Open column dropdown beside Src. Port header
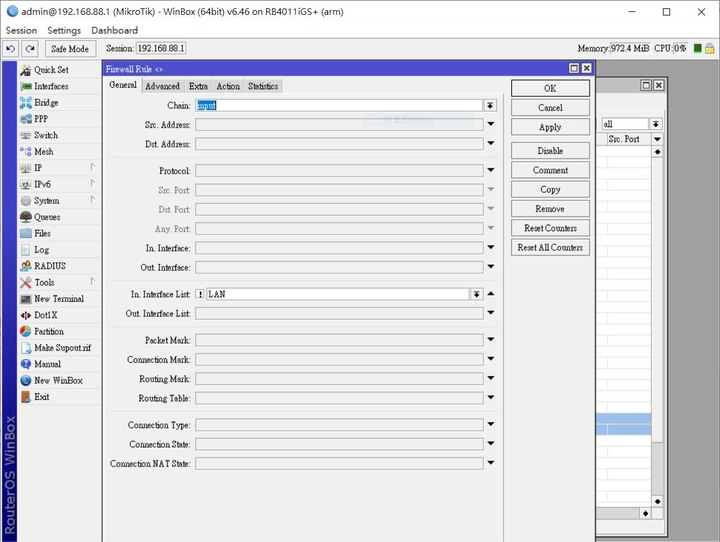The height and width of the screenshot is (542, 720). coord(657,139)
